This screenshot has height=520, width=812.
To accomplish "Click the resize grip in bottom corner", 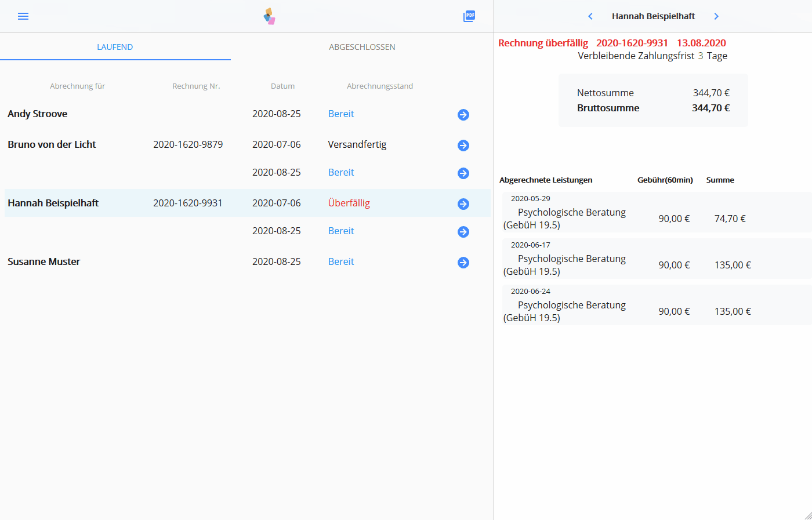I will click(807, 515).
